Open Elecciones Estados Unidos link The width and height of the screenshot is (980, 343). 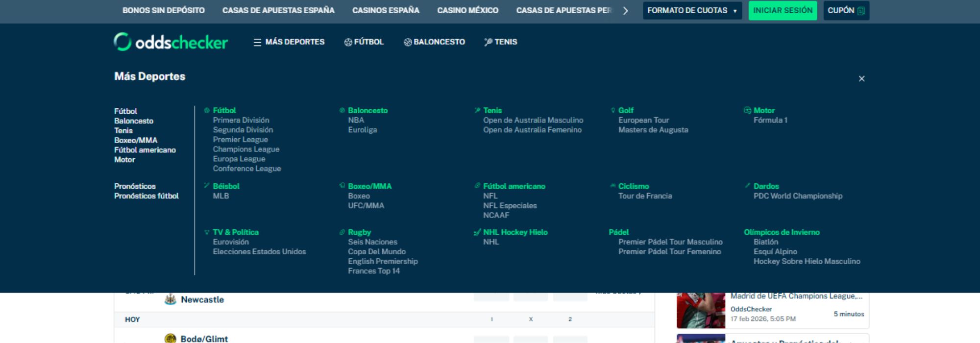(259, 252)
